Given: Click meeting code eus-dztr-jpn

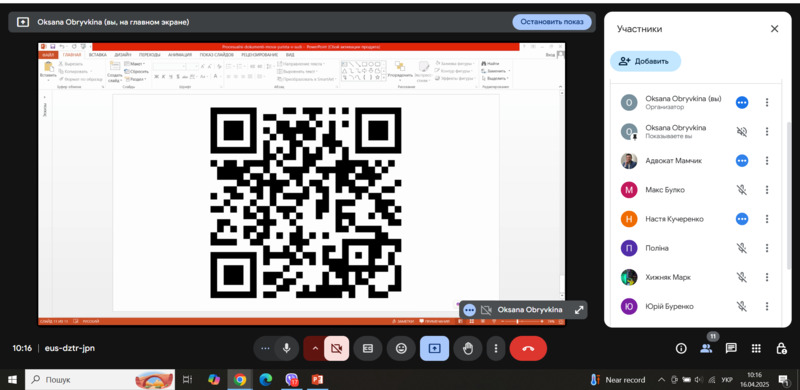Looking at the screenshot, I should point(70,349).
